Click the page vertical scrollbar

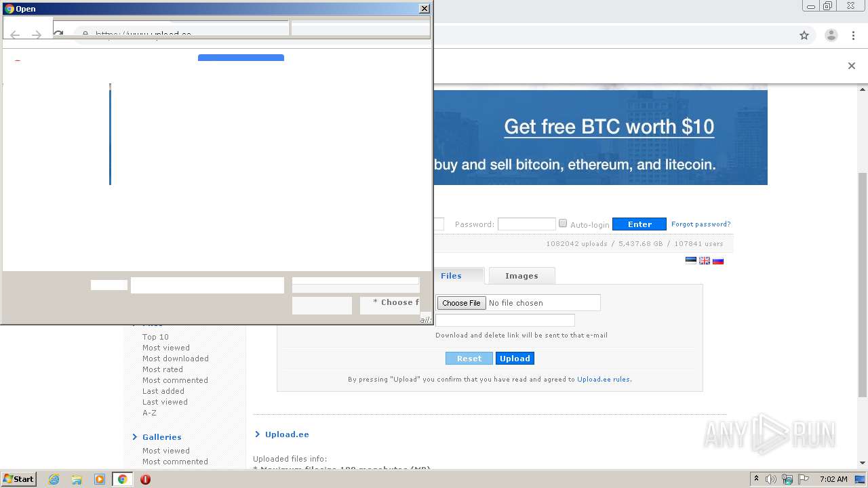coord(863,285)
